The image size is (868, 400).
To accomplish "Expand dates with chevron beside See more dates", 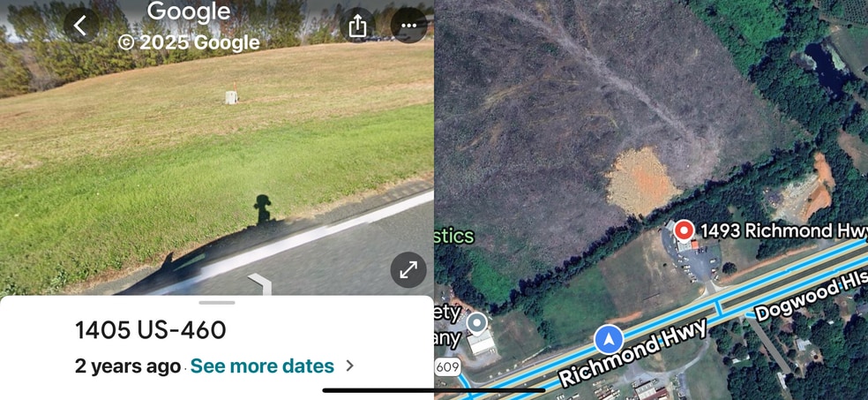I will tap(349, 366).
